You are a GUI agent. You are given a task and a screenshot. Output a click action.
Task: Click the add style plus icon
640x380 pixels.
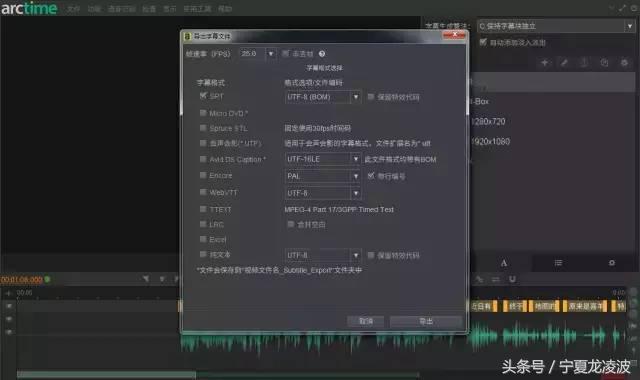544,62
